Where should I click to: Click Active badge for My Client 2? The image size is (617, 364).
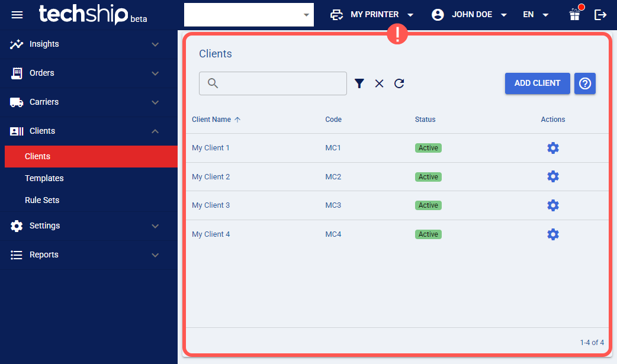[x=428, y=177]
